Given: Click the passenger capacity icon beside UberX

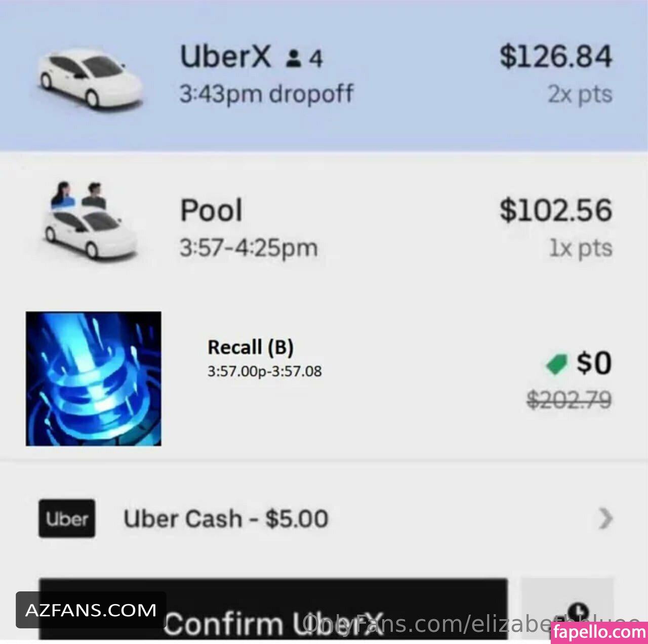Looking at the screenshot, I should tap(293, 58).
